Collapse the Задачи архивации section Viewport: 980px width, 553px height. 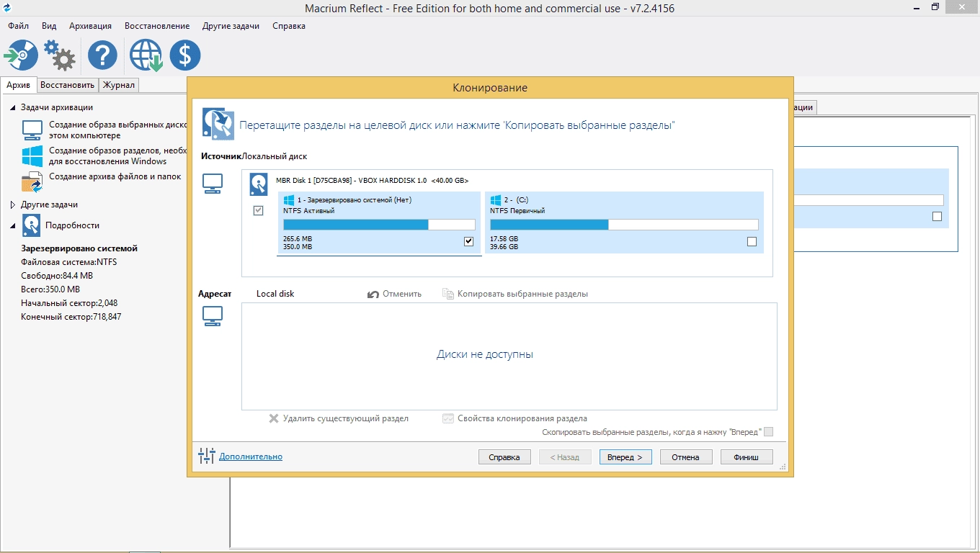tap(13, 107)
